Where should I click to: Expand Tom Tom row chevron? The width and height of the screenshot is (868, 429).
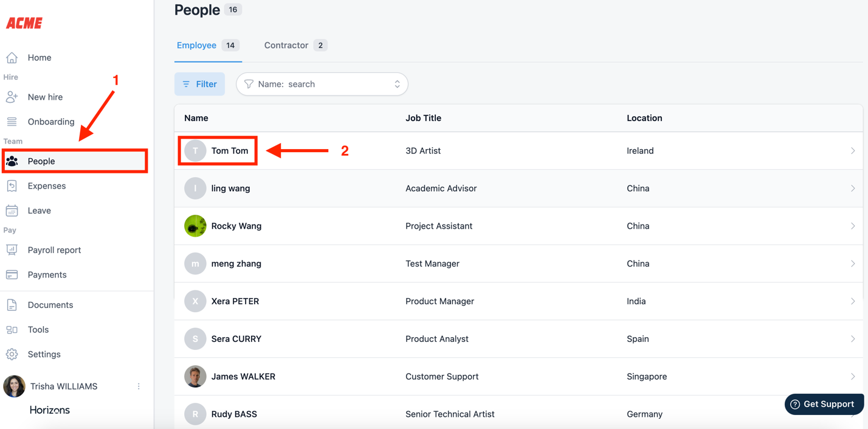tap(852, 151)
